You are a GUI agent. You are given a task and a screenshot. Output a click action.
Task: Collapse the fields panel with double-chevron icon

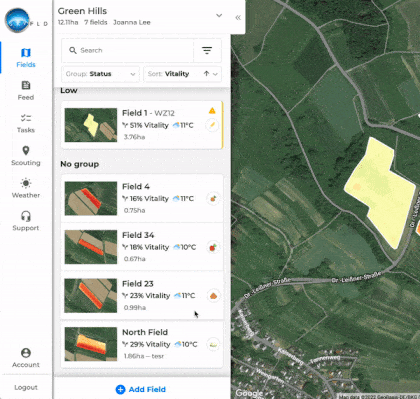coord(238,18)
